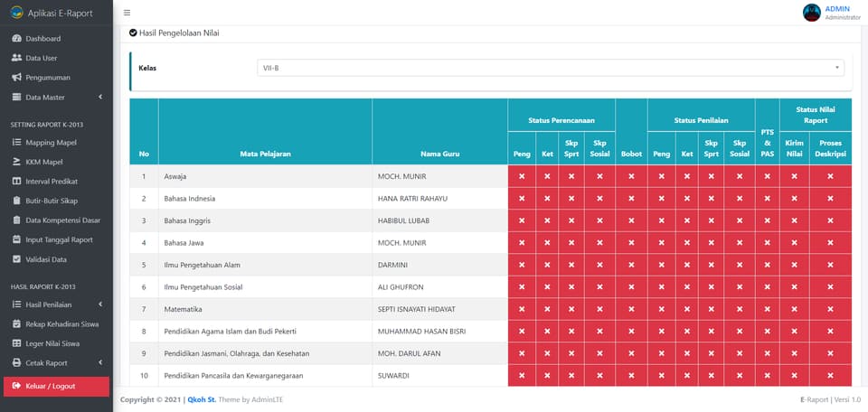868x412 pixels.
Task: Select the Matematika subject cell
Action: pos(265,309)
